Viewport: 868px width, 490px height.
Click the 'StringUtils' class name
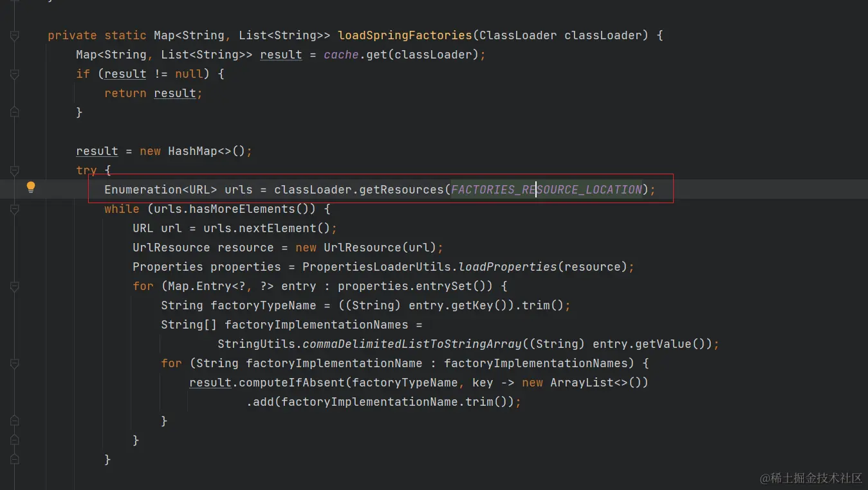(x=256, y=344)
